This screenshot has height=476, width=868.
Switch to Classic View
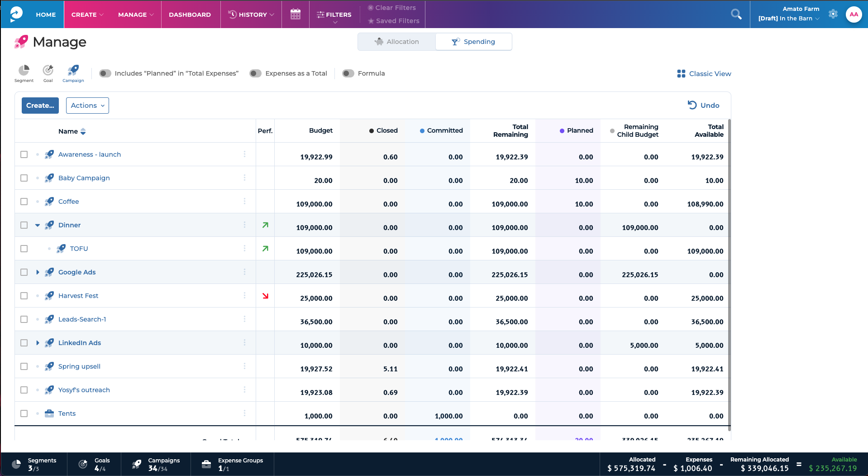704,73
